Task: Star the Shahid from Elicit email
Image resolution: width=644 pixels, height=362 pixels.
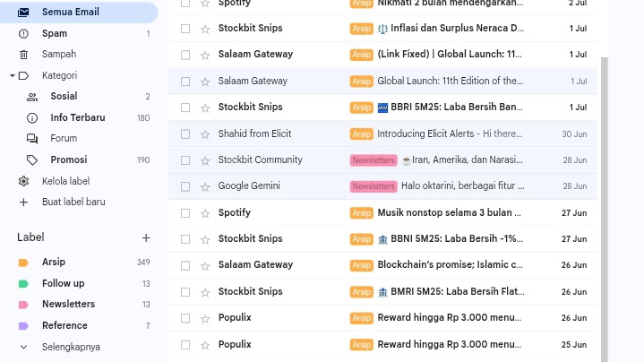Action: tap(205, 134)
